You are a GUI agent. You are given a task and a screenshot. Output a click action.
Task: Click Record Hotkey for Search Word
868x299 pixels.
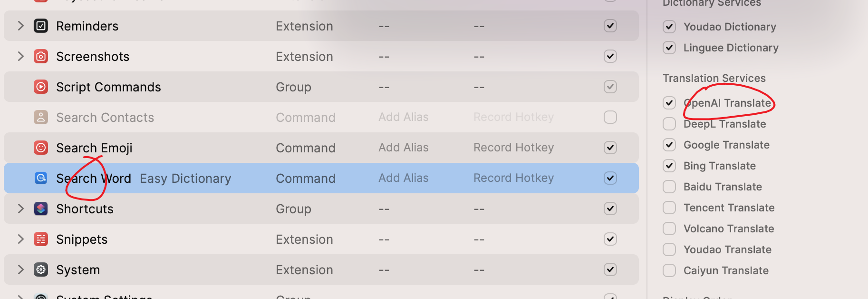click(x=513, y=178)
